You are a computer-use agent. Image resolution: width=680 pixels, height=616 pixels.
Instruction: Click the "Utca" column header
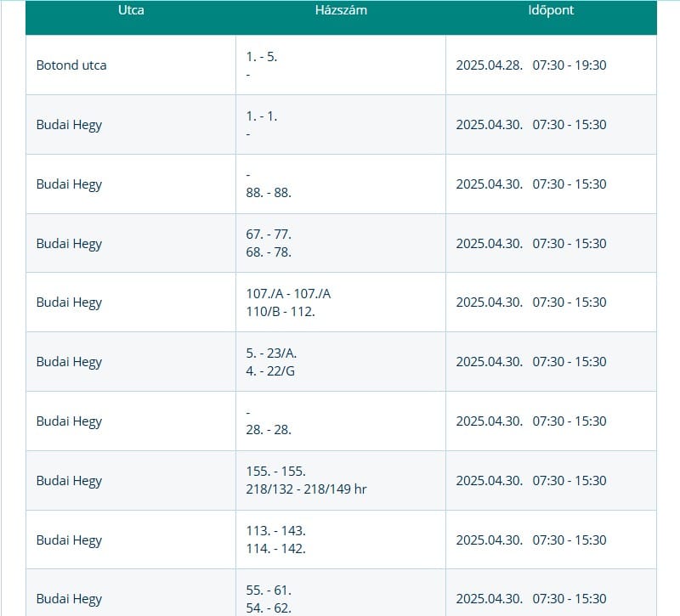point(130,11)
